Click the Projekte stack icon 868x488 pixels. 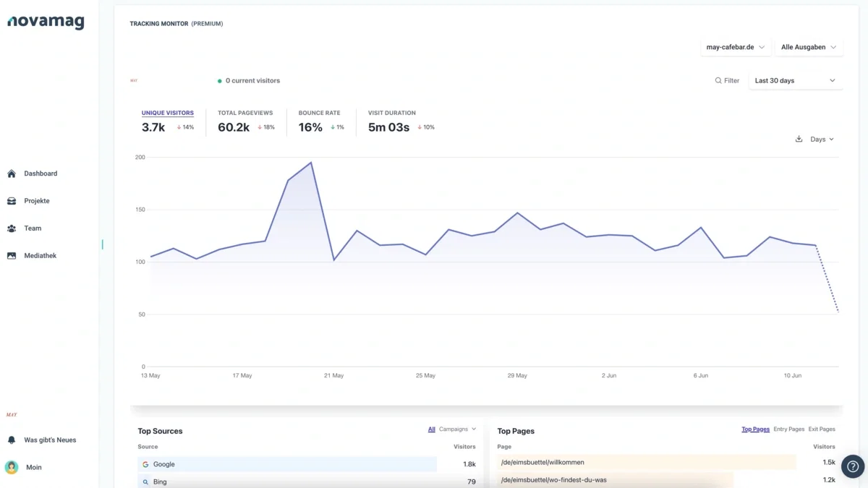pos(12,201)
